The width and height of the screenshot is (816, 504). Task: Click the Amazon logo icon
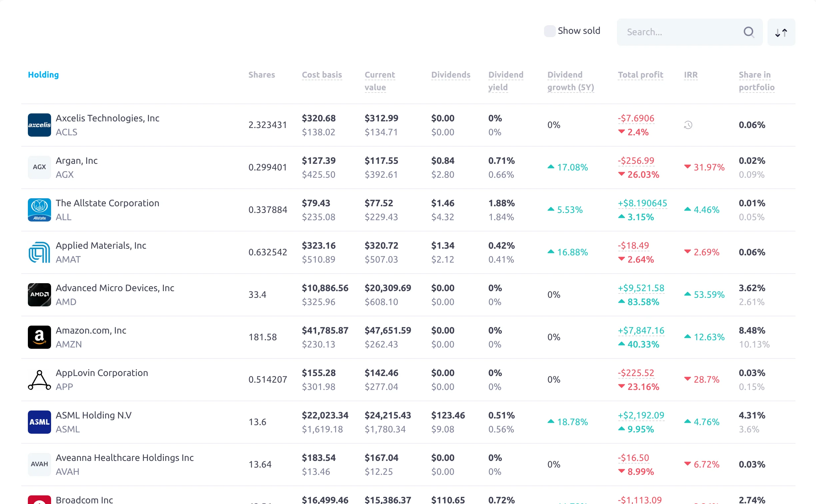click(39, 337)
